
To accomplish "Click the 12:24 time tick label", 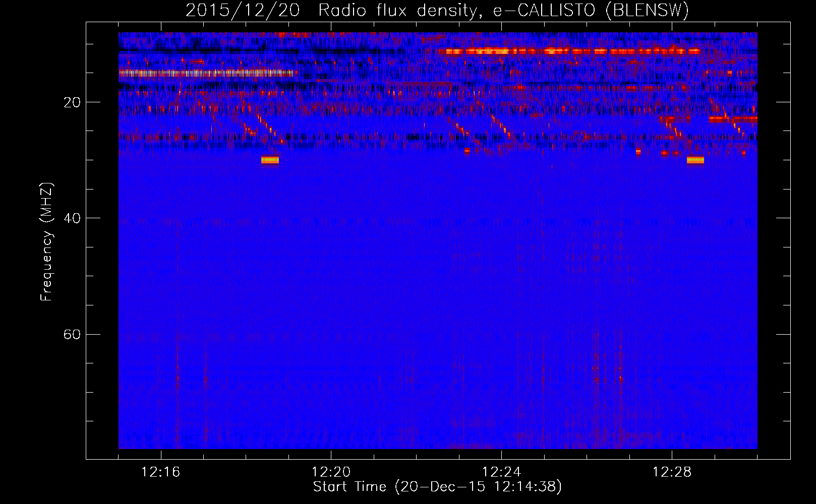I will click(501, 472).
